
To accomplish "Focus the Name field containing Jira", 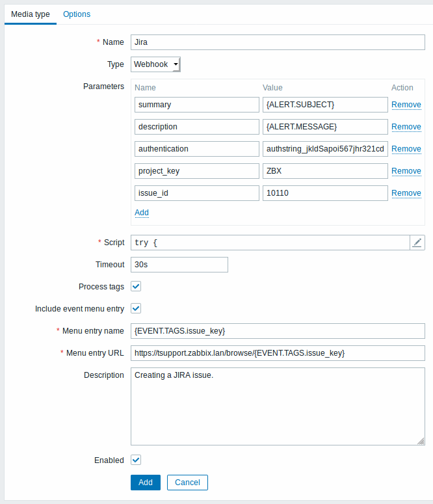I will pyautogui.click(x=278, y=42).
